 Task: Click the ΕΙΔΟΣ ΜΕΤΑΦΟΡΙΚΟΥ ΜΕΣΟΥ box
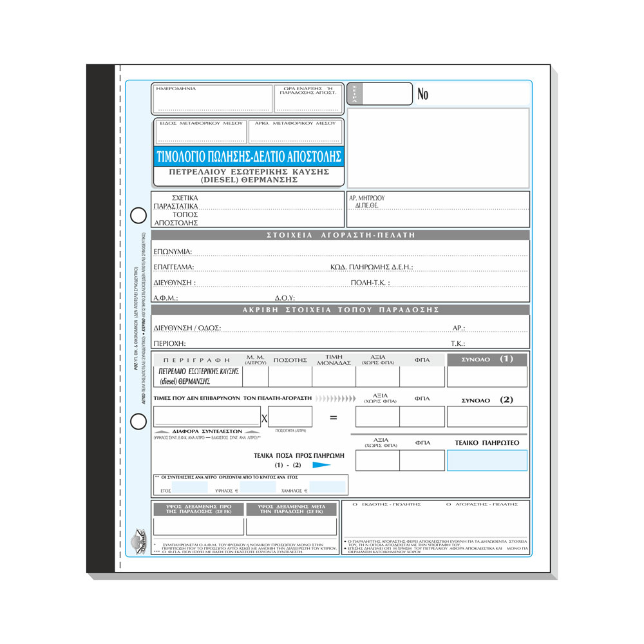201,131
